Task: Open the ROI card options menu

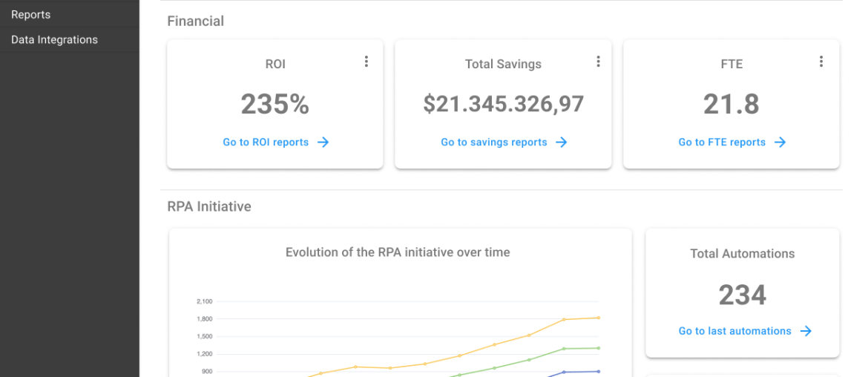Action: [366, 62]
